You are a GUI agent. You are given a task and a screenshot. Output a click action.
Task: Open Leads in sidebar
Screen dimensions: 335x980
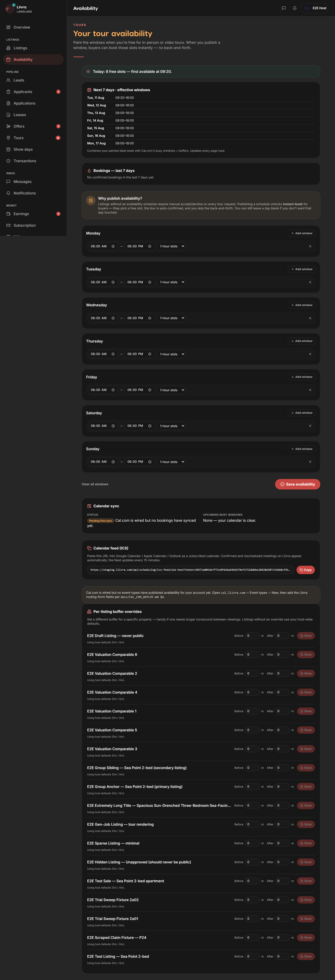(33, 80)
